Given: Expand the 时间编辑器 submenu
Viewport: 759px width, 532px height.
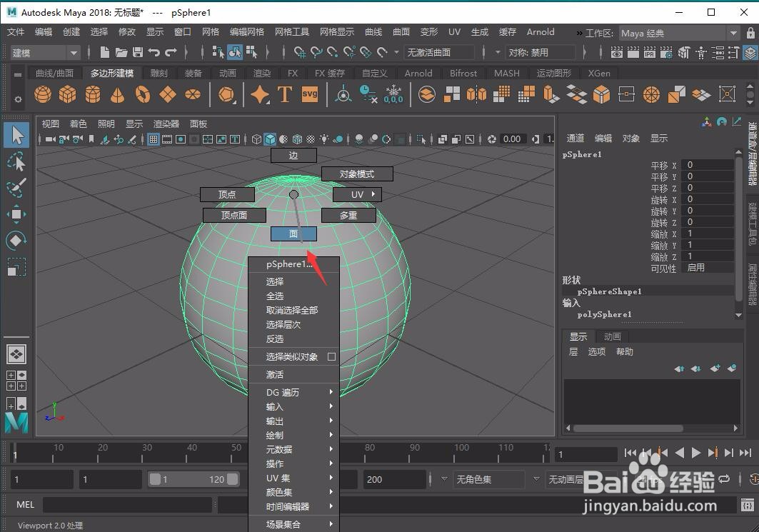Looking at the screenshot, I should click(293, 506).
